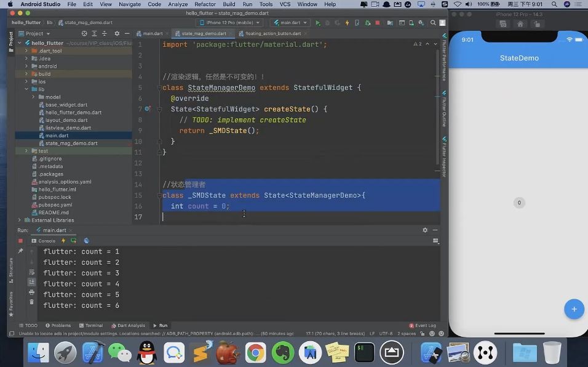Toggle the Favorites tool window

click(x=11, y=304)
